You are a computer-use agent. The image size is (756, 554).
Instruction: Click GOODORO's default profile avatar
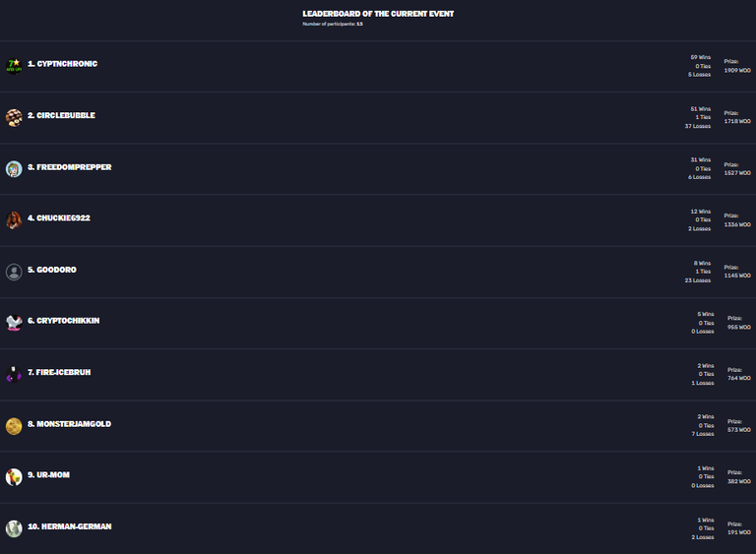point(14,272)
